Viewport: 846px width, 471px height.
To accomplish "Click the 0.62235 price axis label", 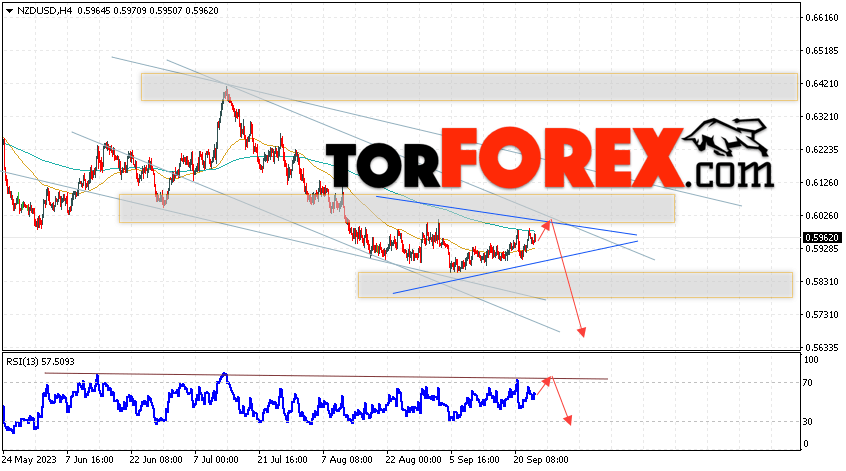I will point(822,149).
